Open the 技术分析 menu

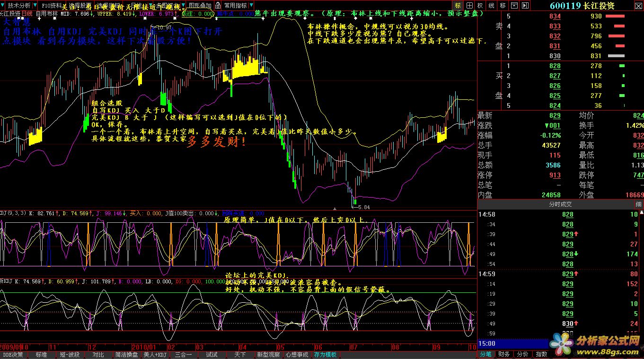point(19,5)
